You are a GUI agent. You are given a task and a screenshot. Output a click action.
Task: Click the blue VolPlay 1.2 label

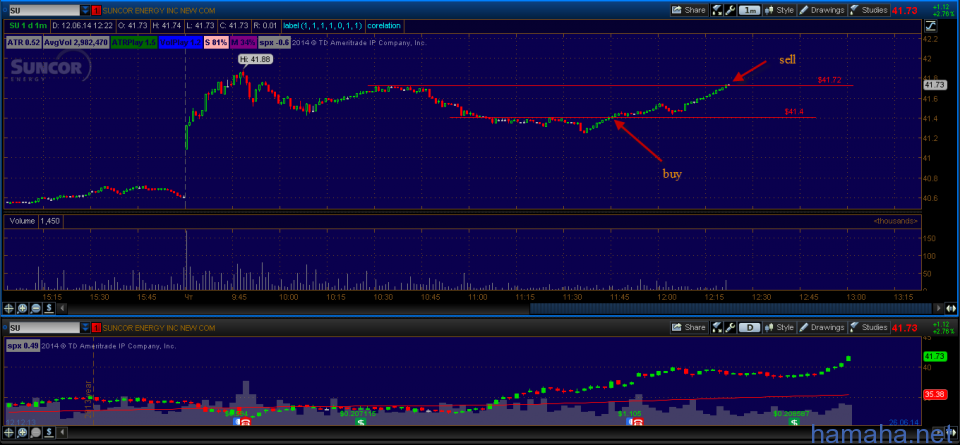pos(179,42)
